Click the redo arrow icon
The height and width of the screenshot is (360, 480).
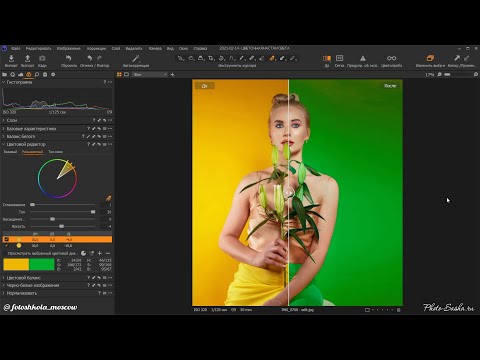[100, 58]
